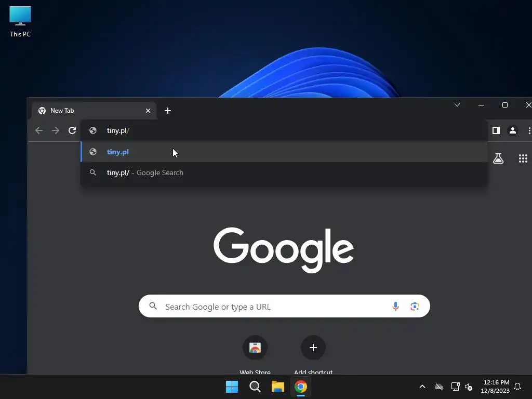Click the address bar containing tiny.pl/
Screen dimensions: 532x399
click(284, 130)
